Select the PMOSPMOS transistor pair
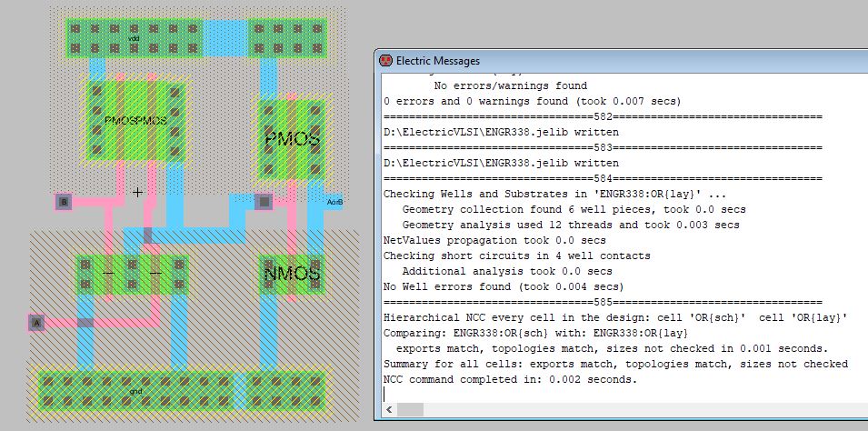Viewport: 868px width, 431px height. click(135, 119)
